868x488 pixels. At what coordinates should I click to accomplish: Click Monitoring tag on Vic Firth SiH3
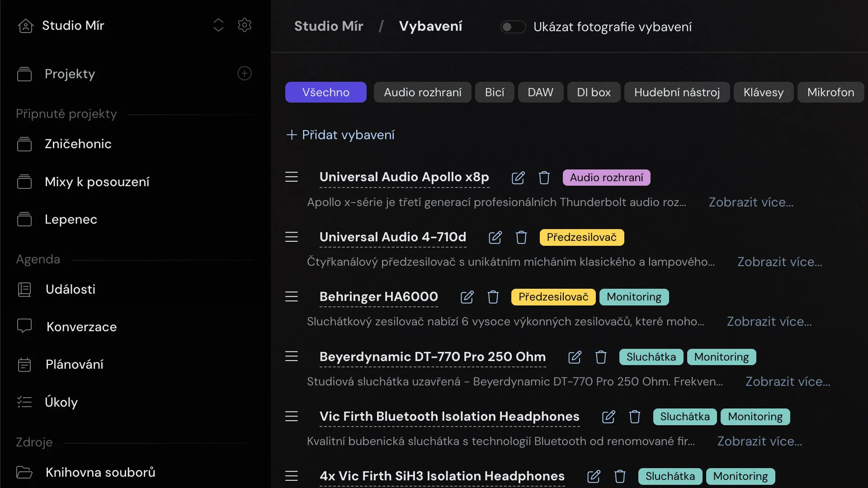[x=741, y=476]
